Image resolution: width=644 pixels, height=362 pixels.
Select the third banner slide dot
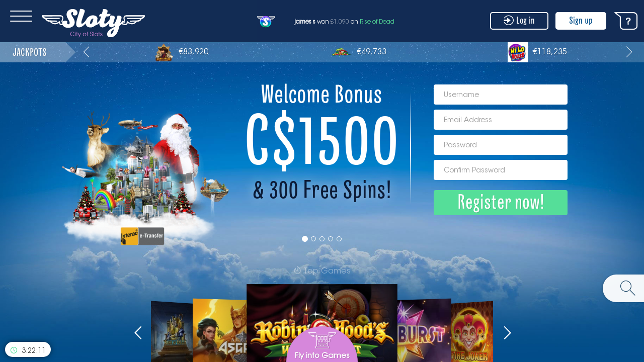click(322, 239)
